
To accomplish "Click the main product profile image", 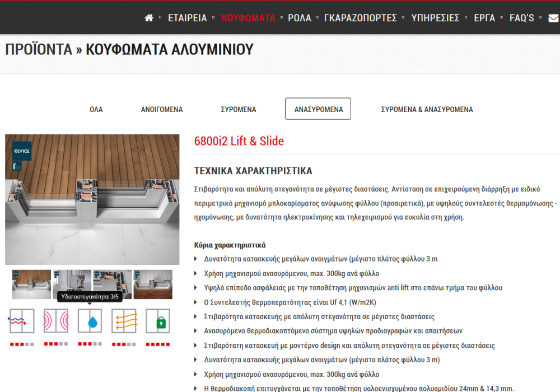I will (x=92, y=199).
